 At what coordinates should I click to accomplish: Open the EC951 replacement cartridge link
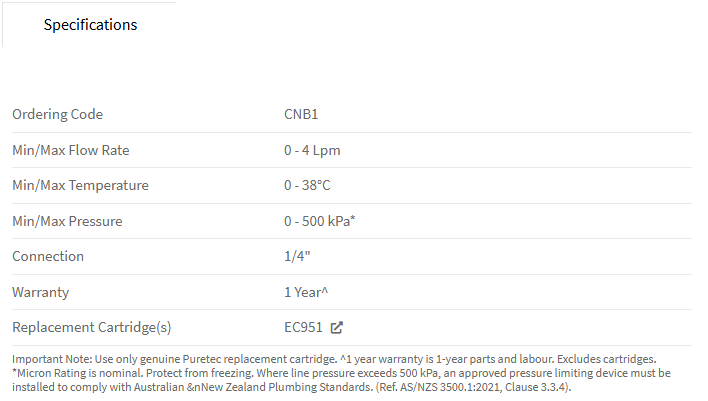coord(303,327)
